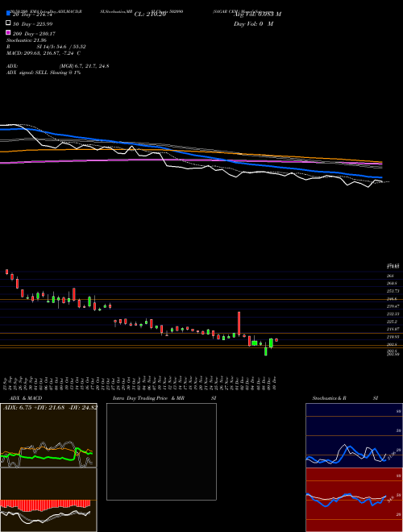This screenshot has height=532, width=403.
Task: Click the 'Avg Vol: 0.083 M' label
Action: point(257,15)
